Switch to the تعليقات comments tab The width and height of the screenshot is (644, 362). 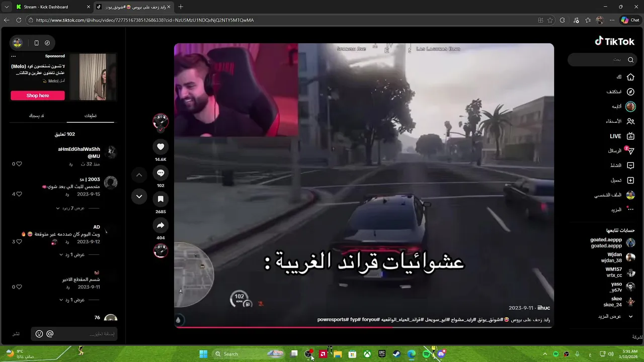click(91, 116)
